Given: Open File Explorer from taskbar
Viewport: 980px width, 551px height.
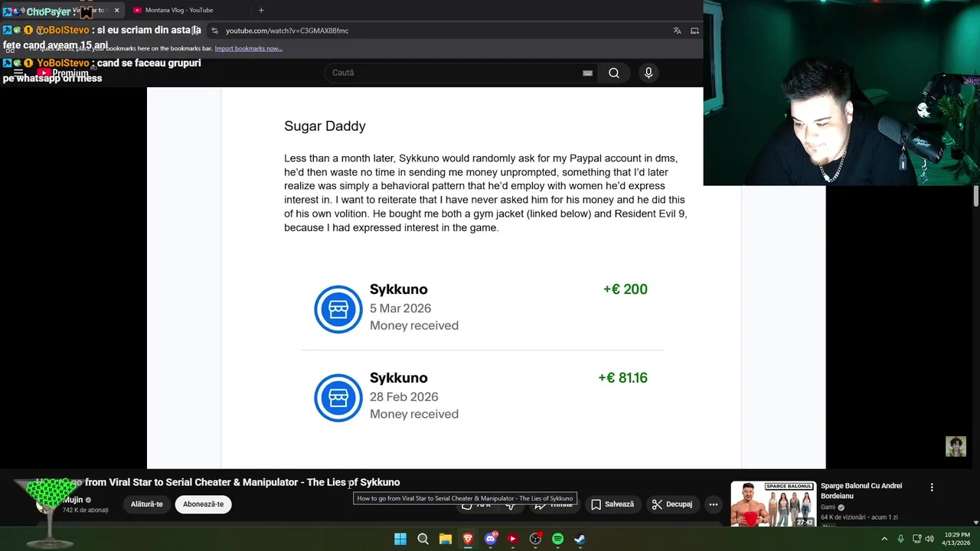Looking at the screenshot, I should (445, 539).
